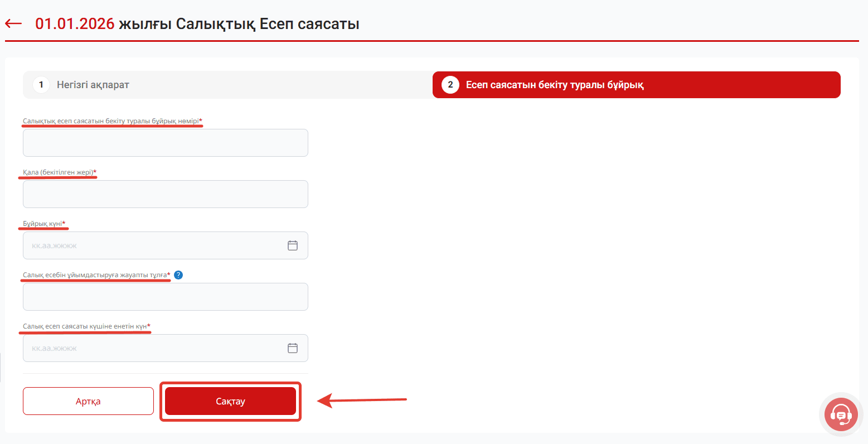The width and height of the screenshot is (868, 444).
Task: Switch to the Негізгі ақпарат tab
Action: [x=93, y=85]
